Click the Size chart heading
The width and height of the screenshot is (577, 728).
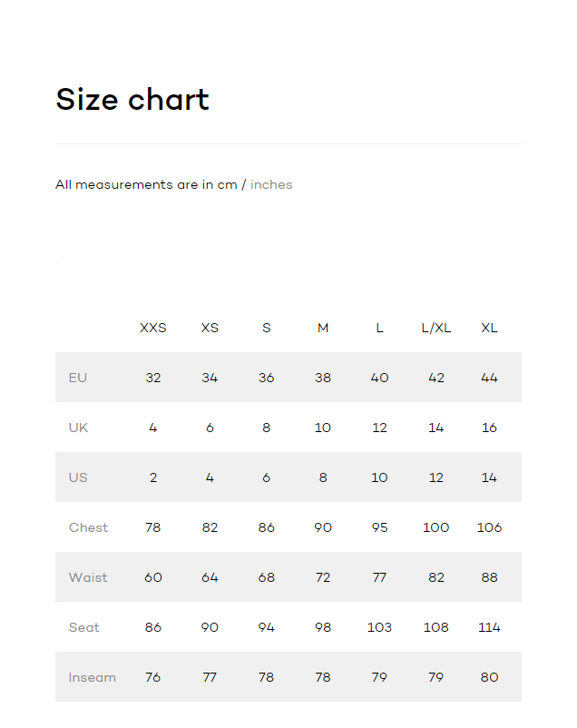click(132, 99)
